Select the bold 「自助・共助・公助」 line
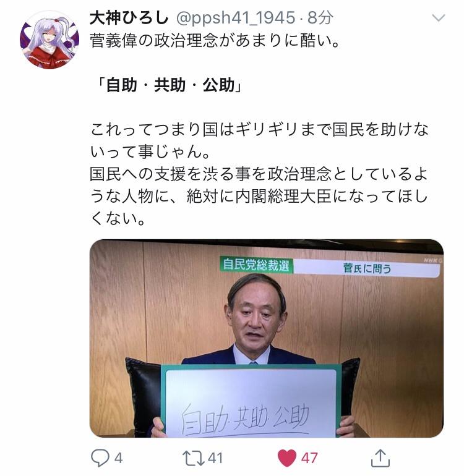 168,85
